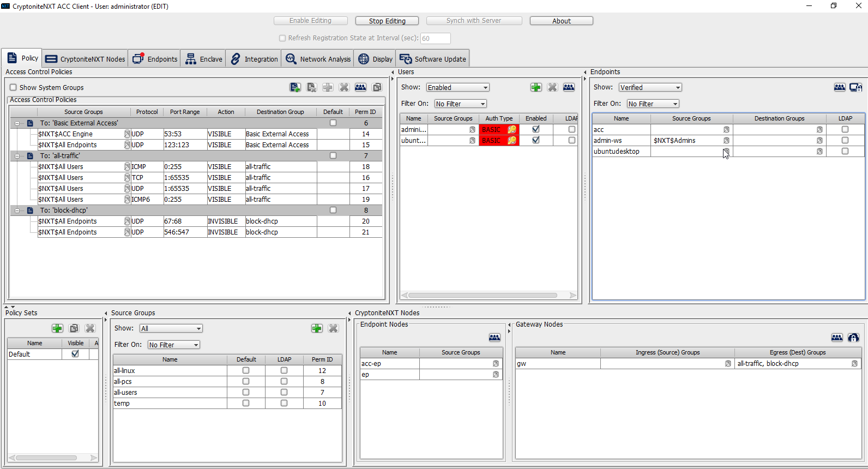Image resolution: width=868 pixels, height=469 pixels.
Task: Switch to the Display tab
Action: (375, 59)
